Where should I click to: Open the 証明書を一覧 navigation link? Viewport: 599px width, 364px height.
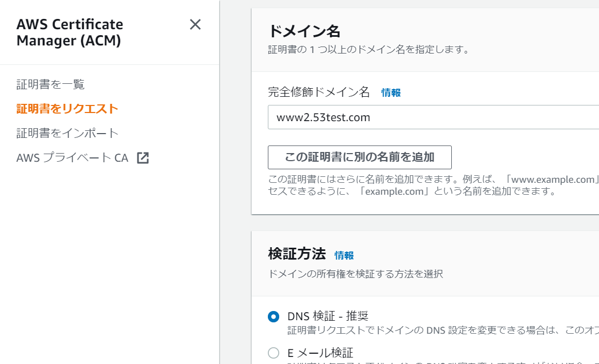50,84
